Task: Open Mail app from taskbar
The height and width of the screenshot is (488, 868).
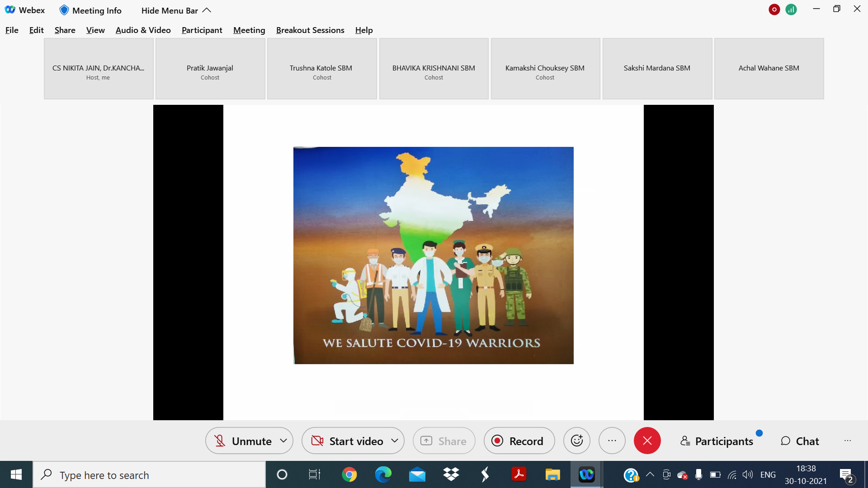Action: coord(417,474)
